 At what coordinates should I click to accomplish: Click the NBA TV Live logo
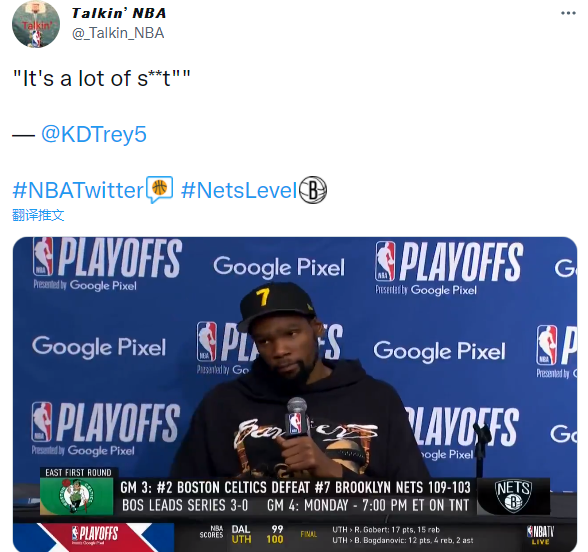pyautogui.click(x=540, y=535)
